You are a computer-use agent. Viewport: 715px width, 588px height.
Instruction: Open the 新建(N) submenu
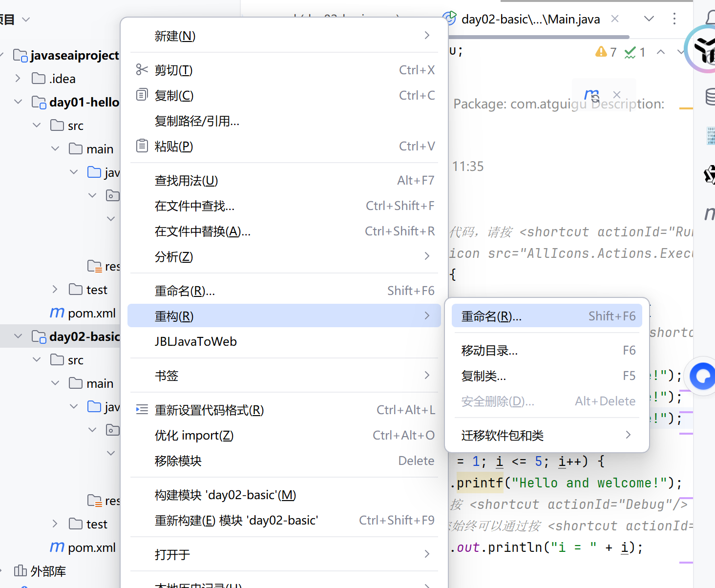[284, 36]
